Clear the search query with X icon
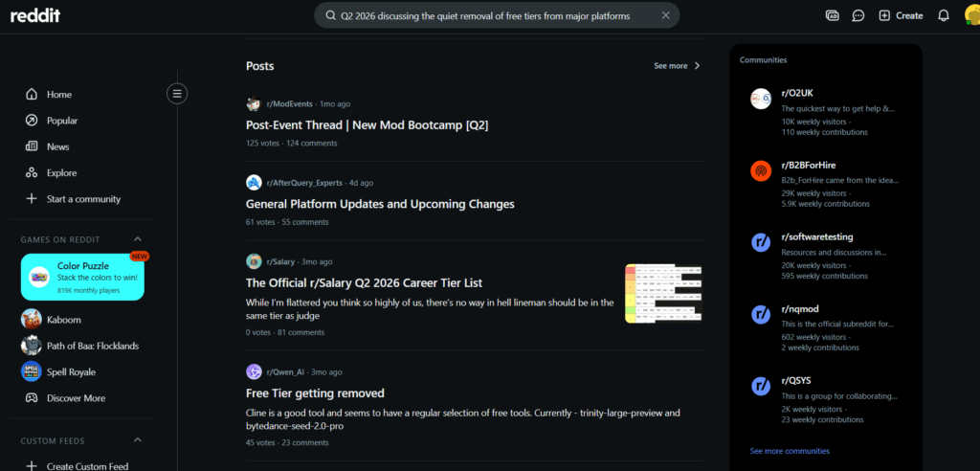Screen dimensions: 980x471 pos(666,15)
